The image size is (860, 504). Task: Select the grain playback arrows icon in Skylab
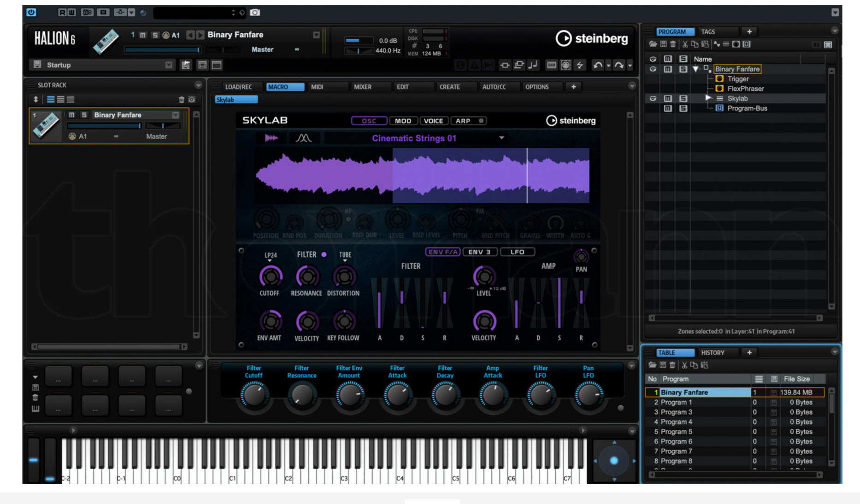click(x=271, y=138)
